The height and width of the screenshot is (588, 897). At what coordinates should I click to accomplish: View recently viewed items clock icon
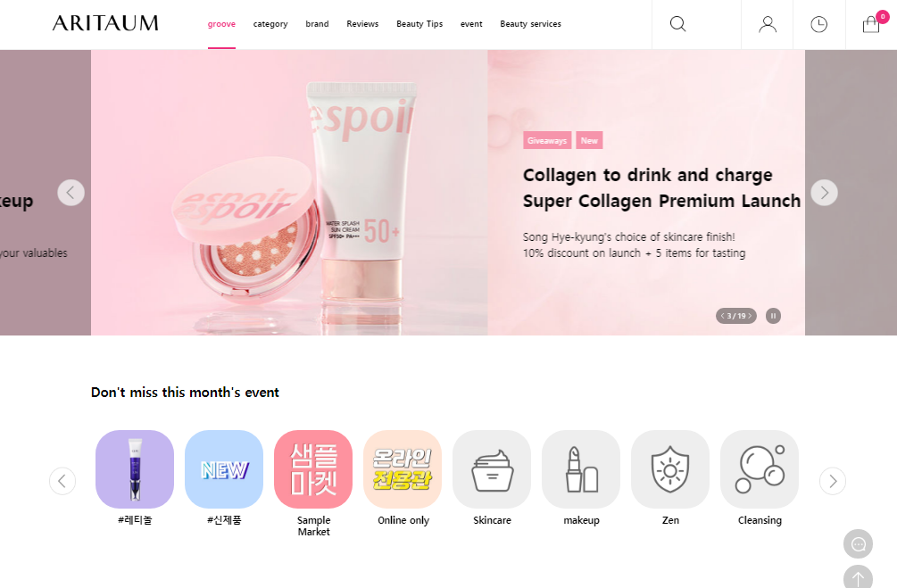click(x=818, y=24)
